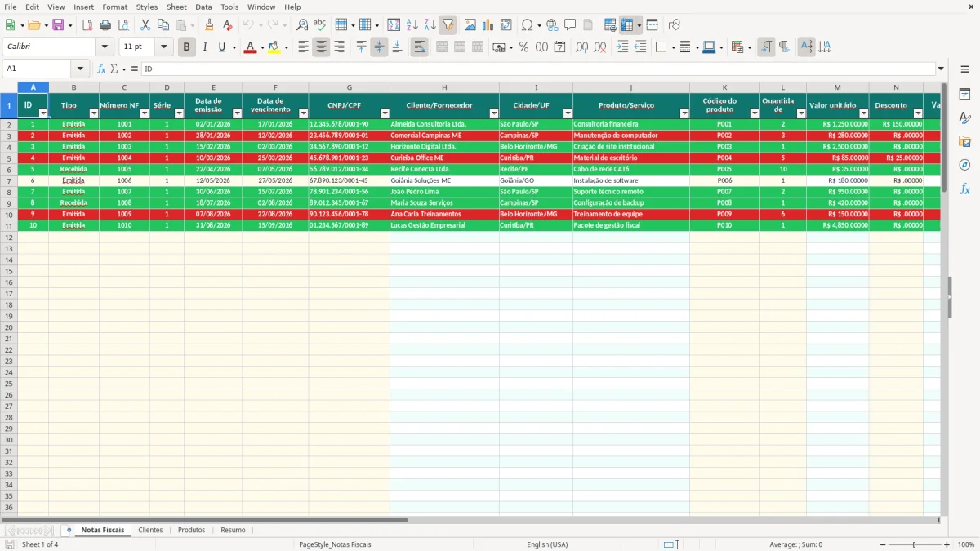Apply the red font color
Screen dimensions: 980x551
click(250, 47)
